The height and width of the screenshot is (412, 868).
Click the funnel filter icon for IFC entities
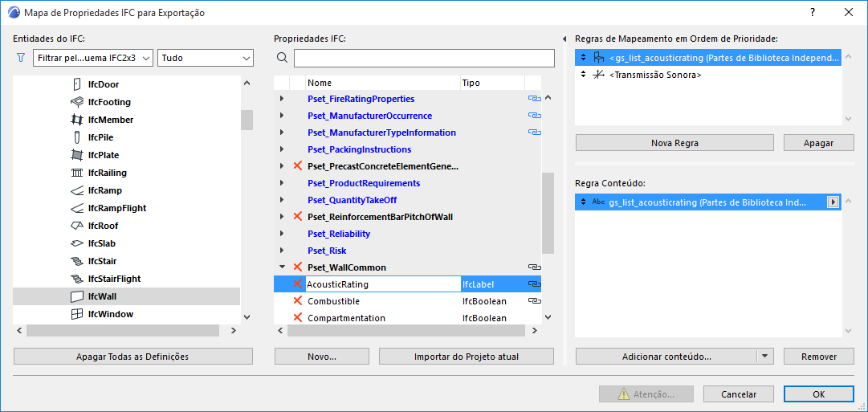pos(21,58)
